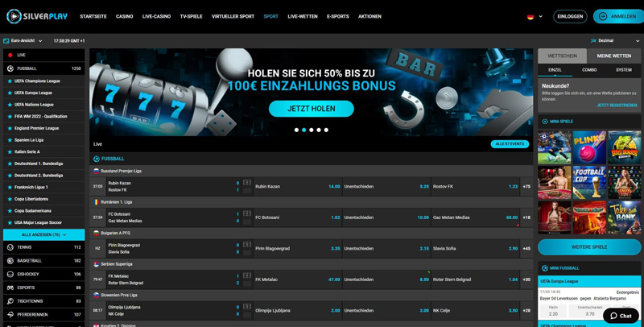Switch to the Wettschein tab
644x327 pixels.
[562, 56]
